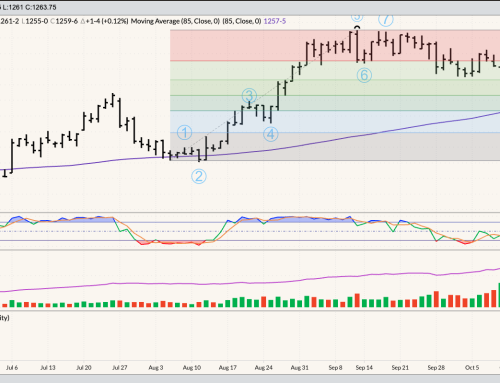Click the Sep 28 date label
The height and width of the screenshot is (383, 500).
(x=436, y=367)
